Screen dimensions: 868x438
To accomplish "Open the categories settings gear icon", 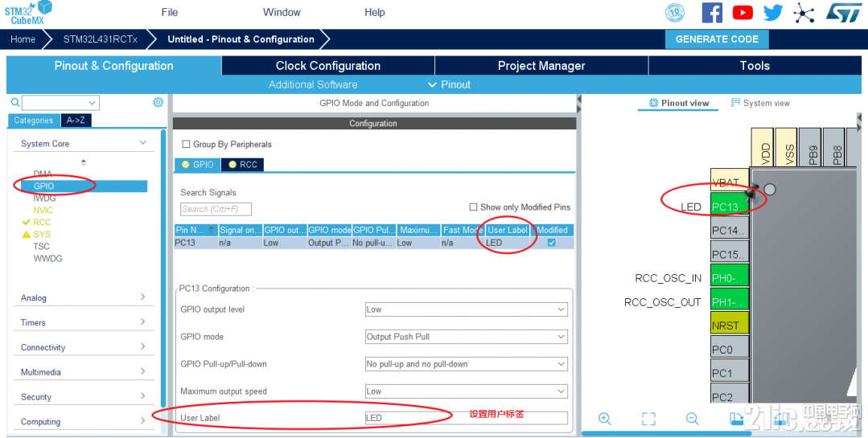I will (158, 102).
